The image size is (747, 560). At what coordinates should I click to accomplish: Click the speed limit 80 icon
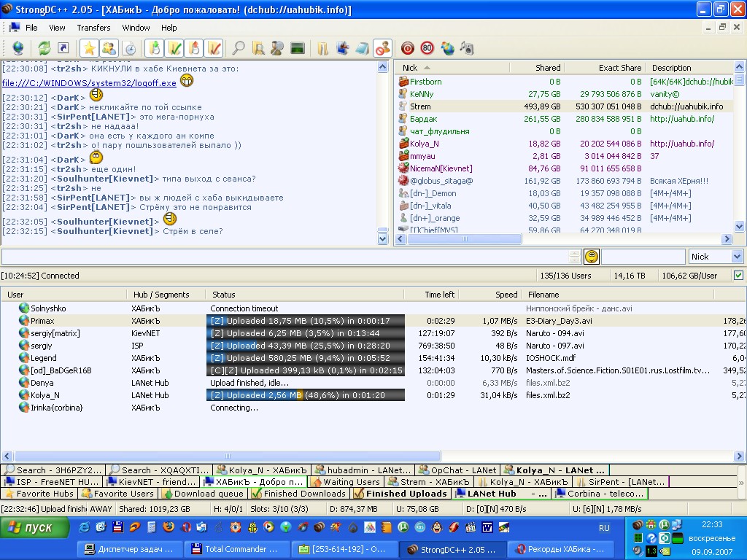click(x=427, y=48)
